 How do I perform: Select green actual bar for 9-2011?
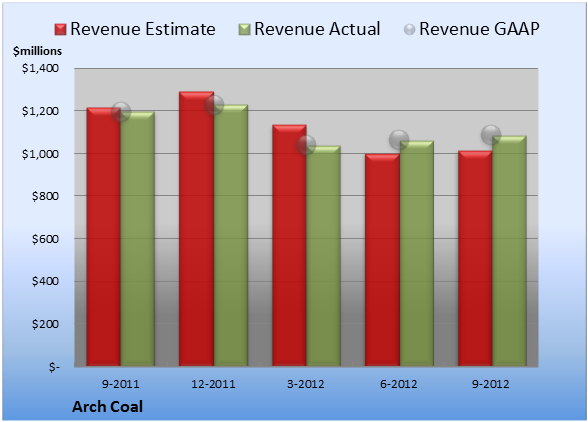point(137,239)
